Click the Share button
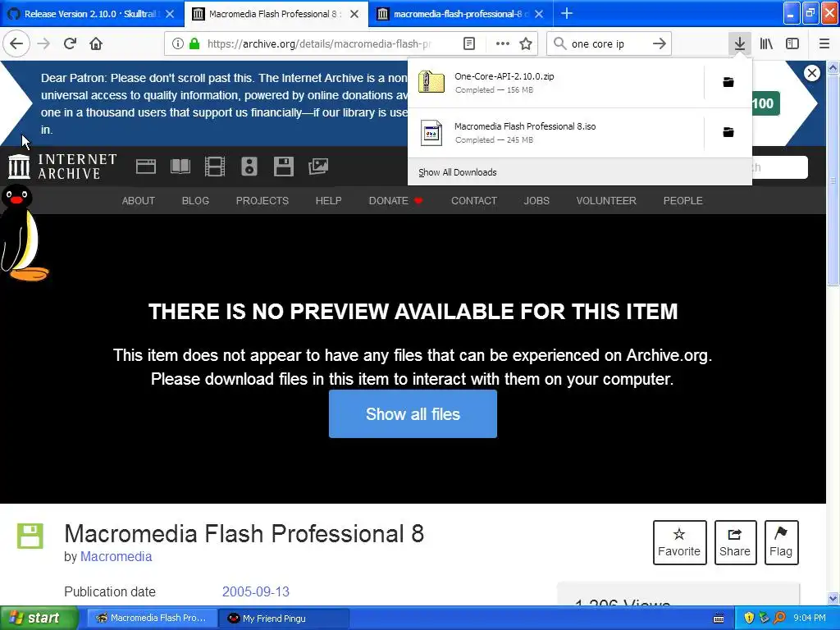840x630 pixels. (x=735, y=543)
